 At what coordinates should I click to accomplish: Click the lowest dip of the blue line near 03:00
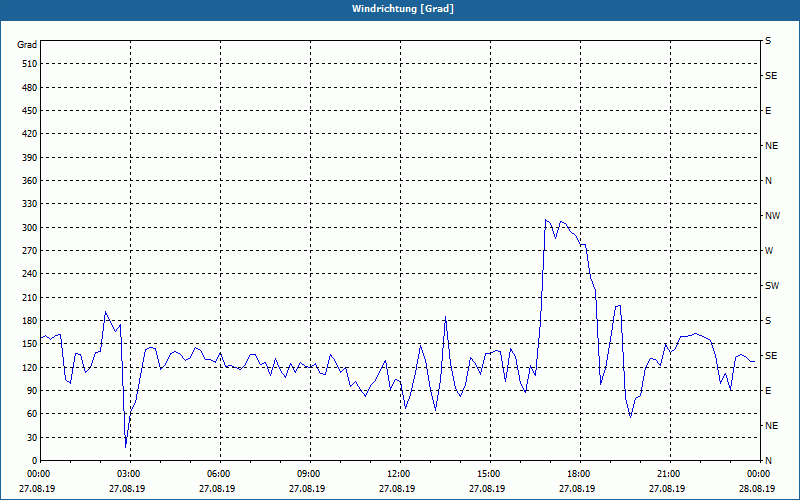pos(126,447)
